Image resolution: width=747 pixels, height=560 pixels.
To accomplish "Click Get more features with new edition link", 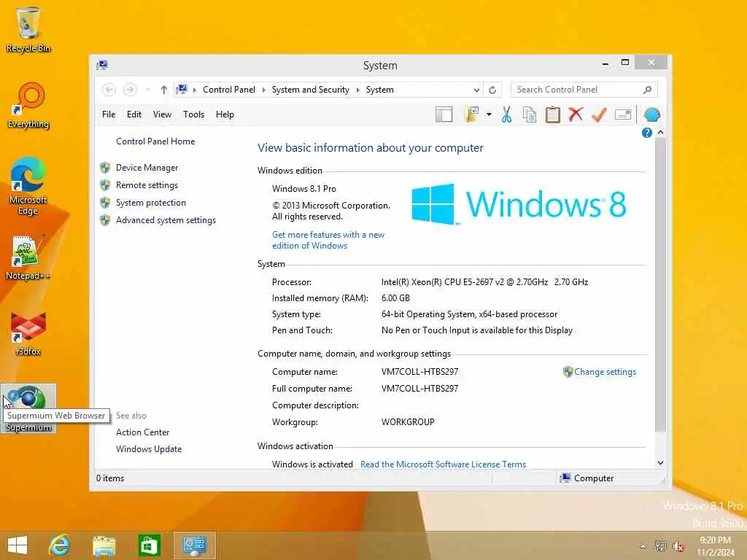I will (328, 240).
